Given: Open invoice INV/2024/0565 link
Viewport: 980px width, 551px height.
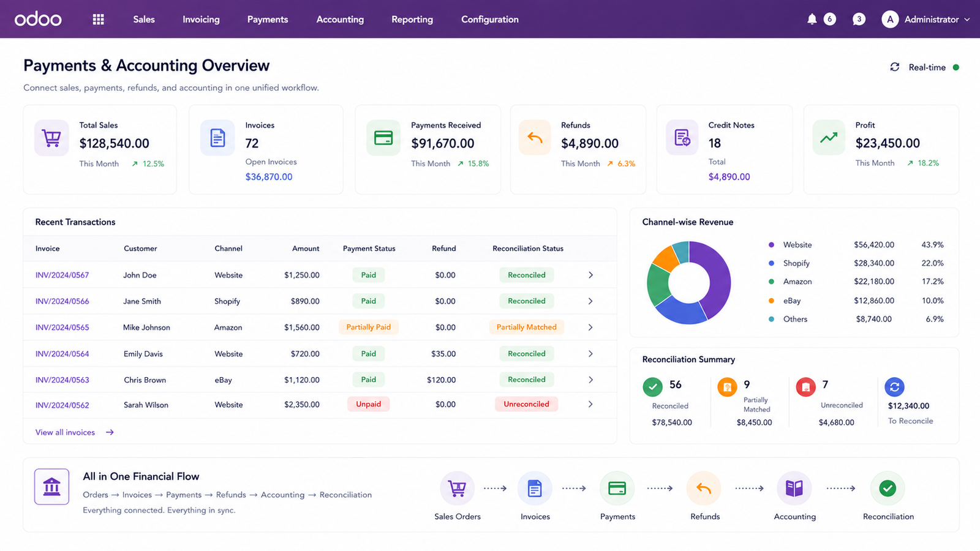Looking at the screenshot, I should tap(62, 328).
